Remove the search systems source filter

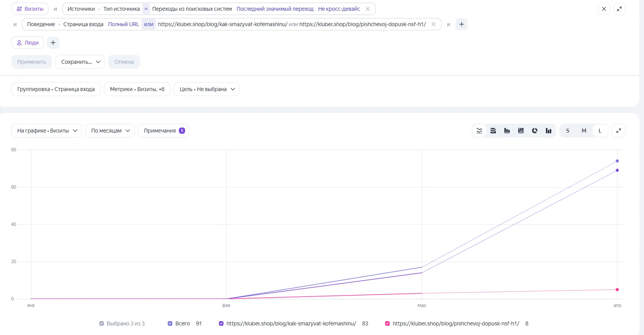pyautogui.click(x=368, y=9)
